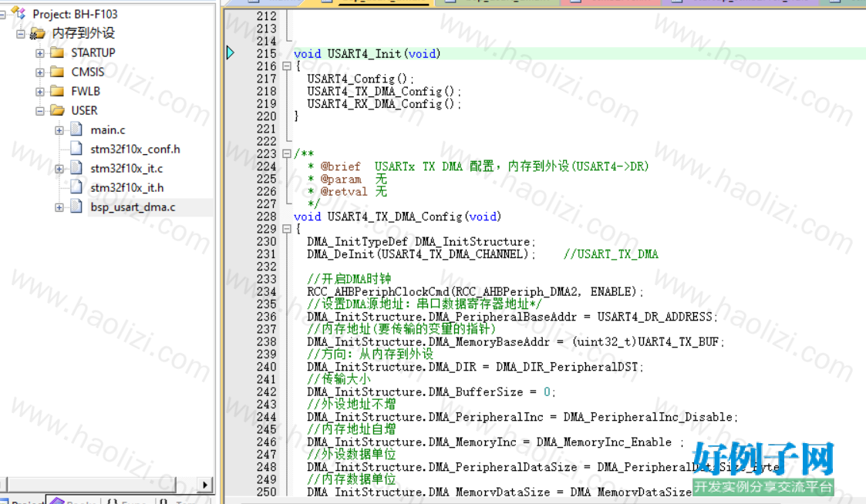Click the '//USART_TX_DMA' trailing comment
866x504 pixels.
pos(611,254)
